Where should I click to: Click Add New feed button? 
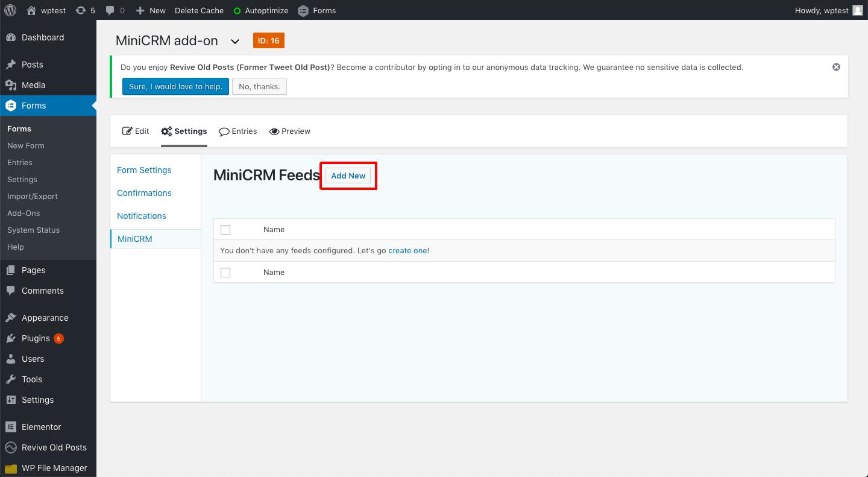348,175
